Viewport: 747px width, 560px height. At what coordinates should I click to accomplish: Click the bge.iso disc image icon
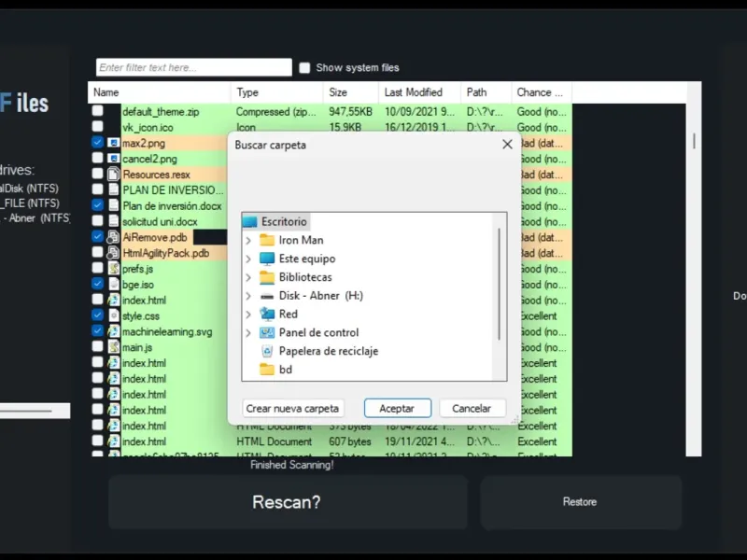pyautogui.click(x=113, y=285)
